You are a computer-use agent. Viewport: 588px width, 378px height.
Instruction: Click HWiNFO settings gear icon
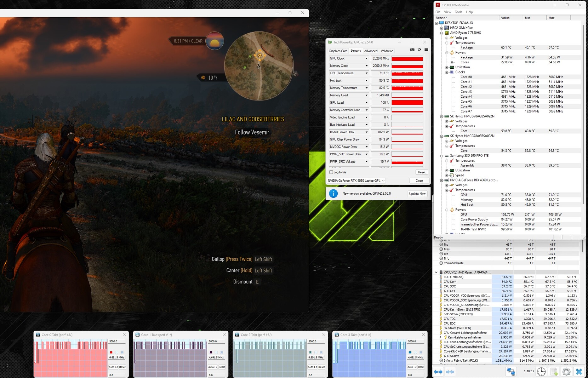(566, 372)
